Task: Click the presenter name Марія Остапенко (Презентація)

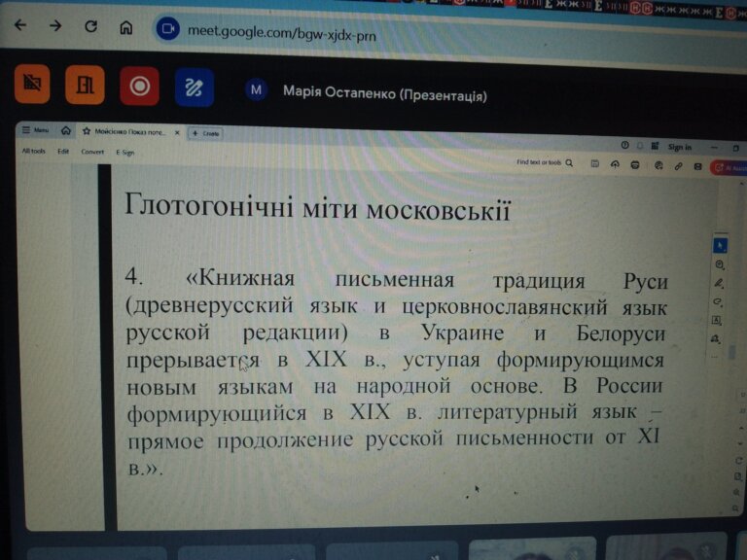Action: [385, 93]
